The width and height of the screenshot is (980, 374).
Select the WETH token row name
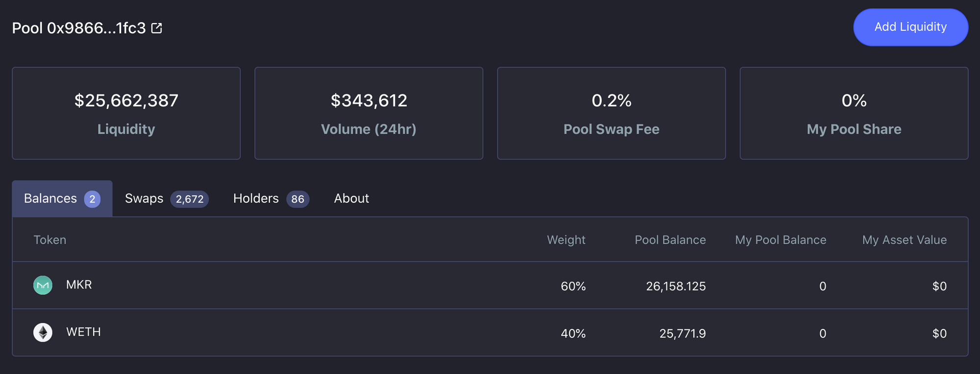coord(83,332)
